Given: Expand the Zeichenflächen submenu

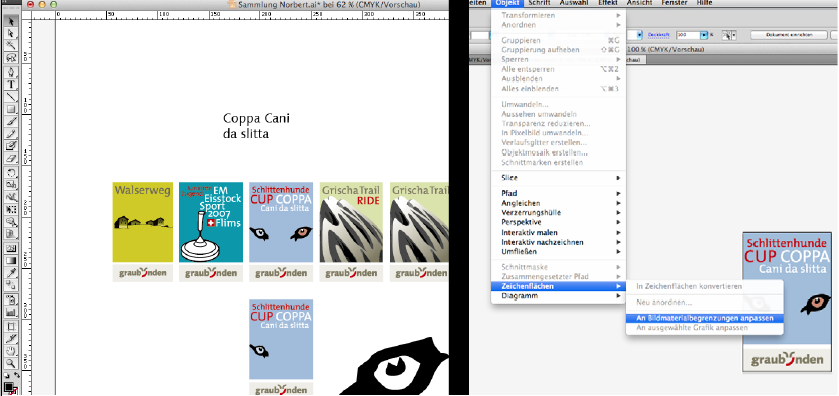Looking at the screenshot, I should coord(558,286).
